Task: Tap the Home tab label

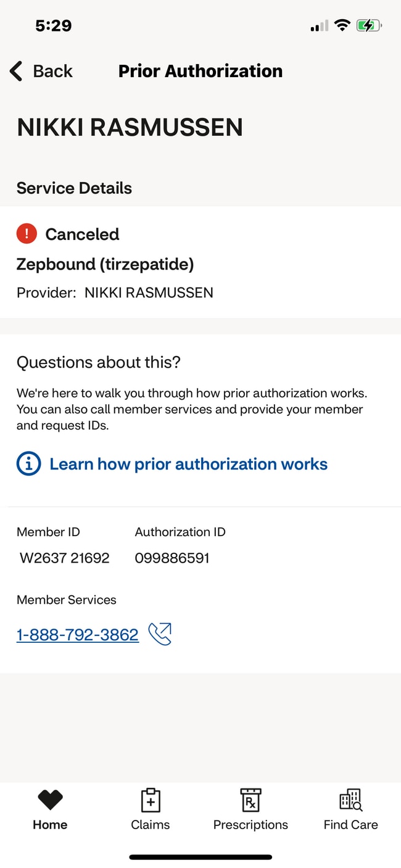Action: pos(50,825)
